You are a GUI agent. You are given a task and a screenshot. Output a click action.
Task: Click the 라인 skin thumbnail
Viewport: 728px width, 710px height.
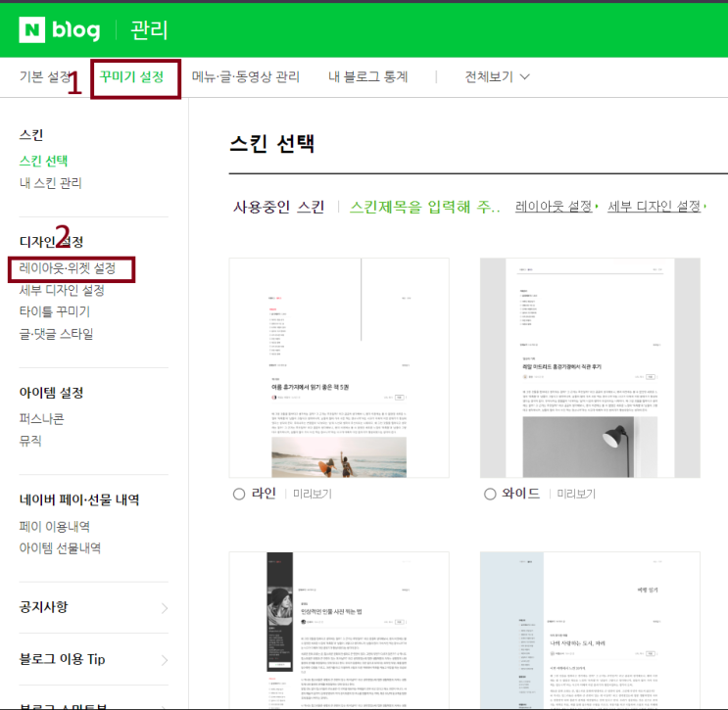click(x=339, y=368)
